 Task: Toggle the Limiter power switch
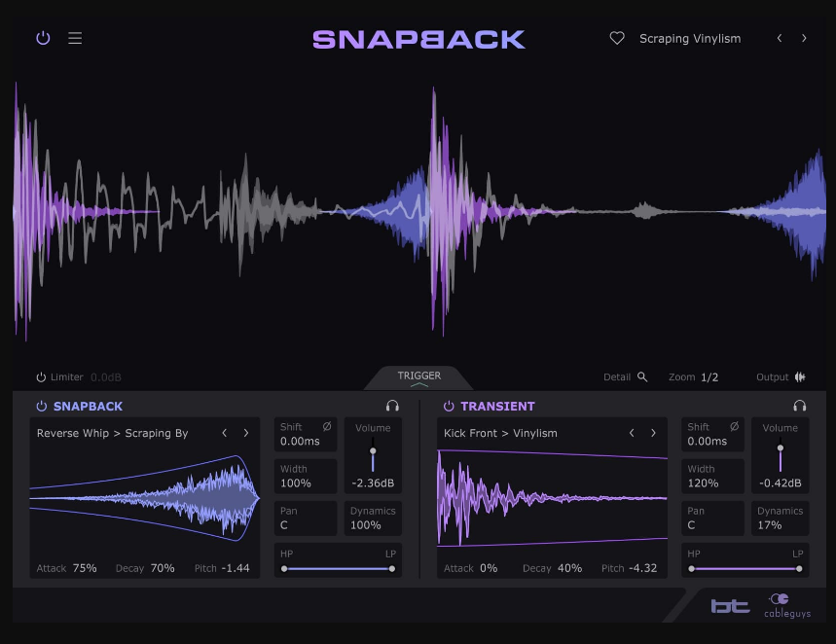tap(41, 377)
